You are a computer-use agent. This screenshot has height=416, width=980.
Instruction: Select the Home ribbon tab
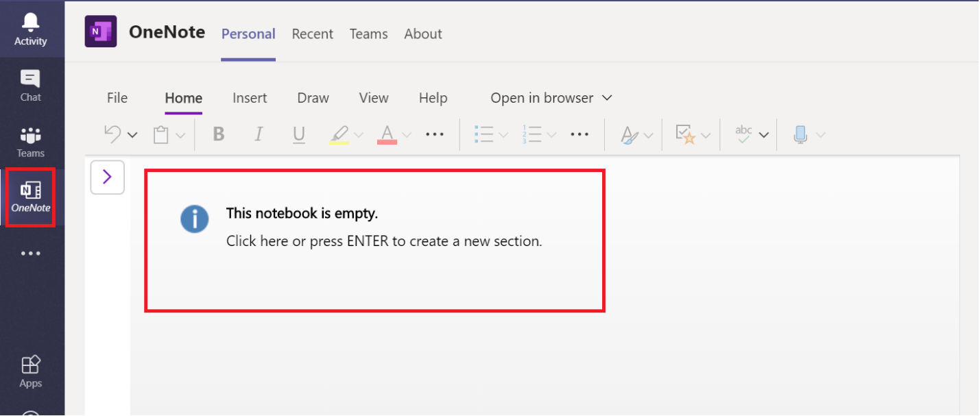tap(184, 98)
